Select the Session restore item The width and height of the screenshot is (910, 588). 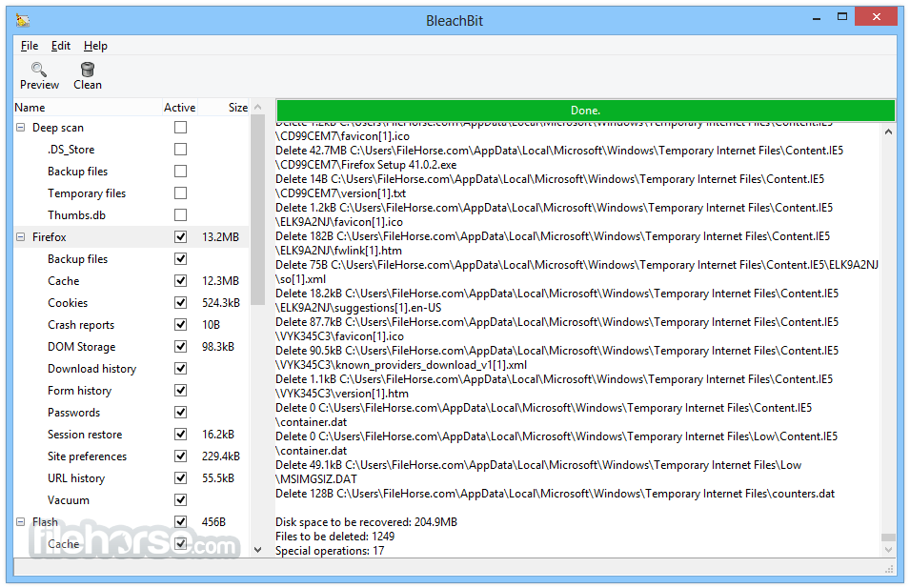85,435
